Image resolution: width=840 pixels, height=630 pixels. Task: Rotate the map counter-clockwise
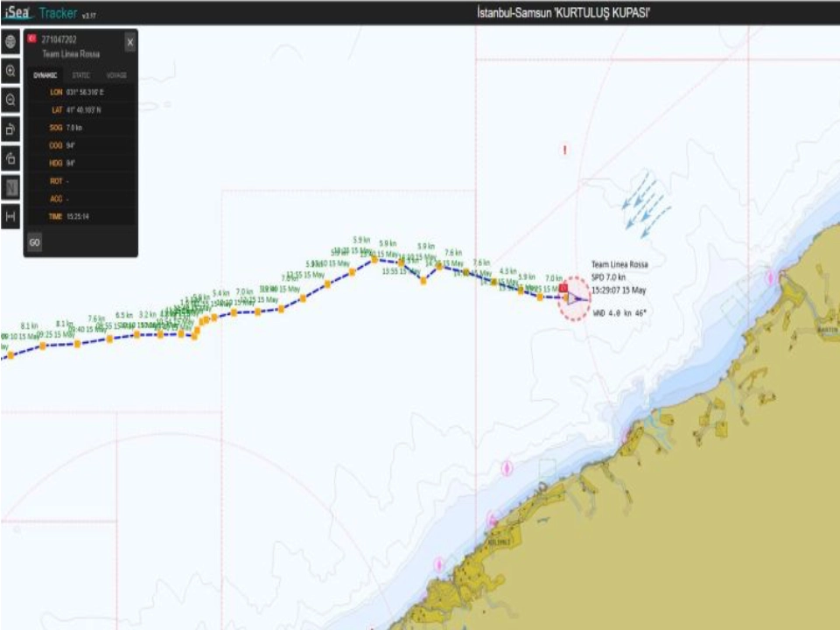[10, 158]
